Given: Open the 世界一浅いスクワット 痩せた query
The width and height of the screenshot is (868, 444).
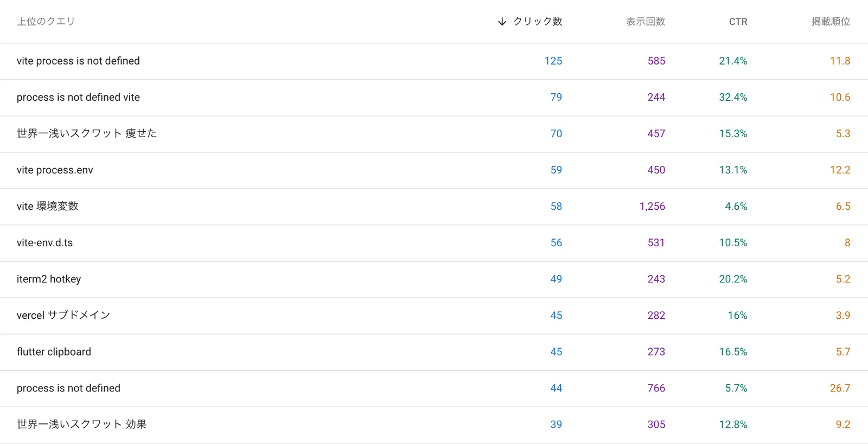Looking at the screenshot, I should point(87,133).
